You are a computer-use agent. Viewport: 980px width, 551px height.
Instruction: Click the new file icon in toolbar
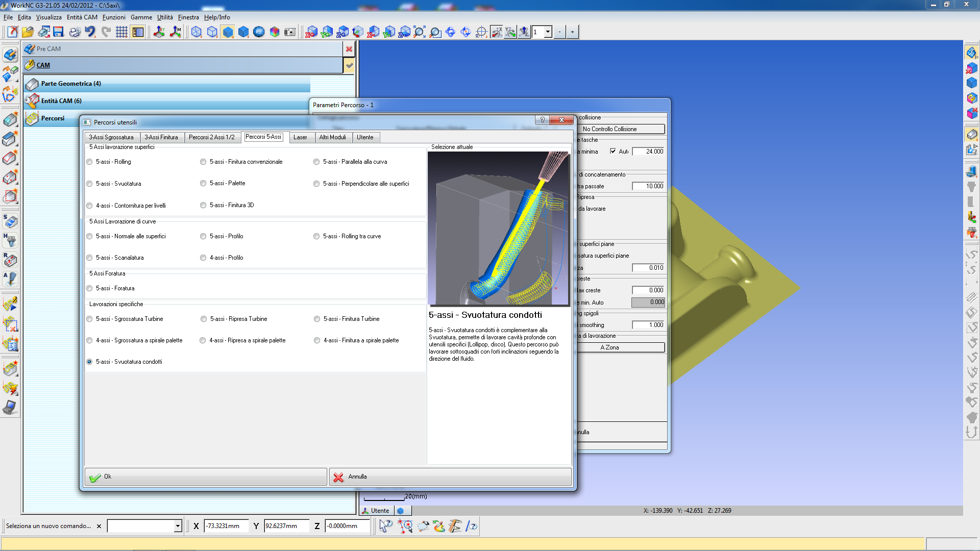(x=12, y=32)
